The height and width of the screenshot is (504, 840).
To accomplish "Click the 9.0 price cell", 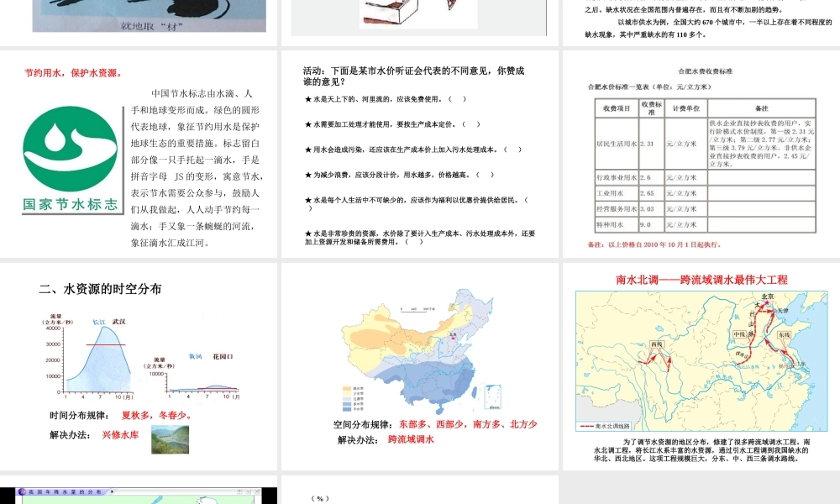I will coord(652,224).
